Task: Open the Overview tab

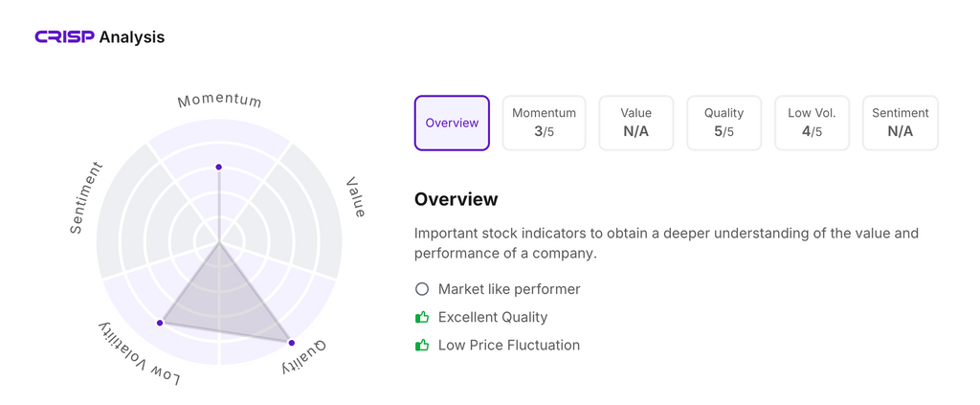Action: pyautogui.click(x=452, y=123)
